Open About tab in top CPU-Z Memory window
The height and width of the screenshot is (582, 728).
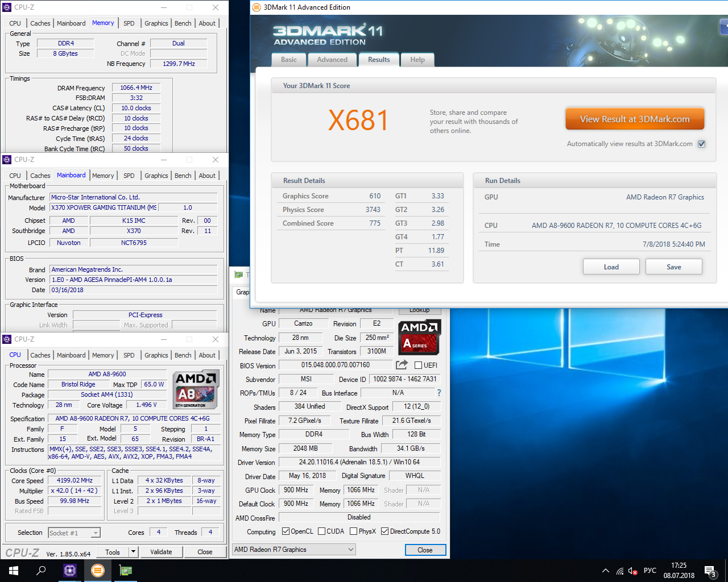(x=207, y=23)
